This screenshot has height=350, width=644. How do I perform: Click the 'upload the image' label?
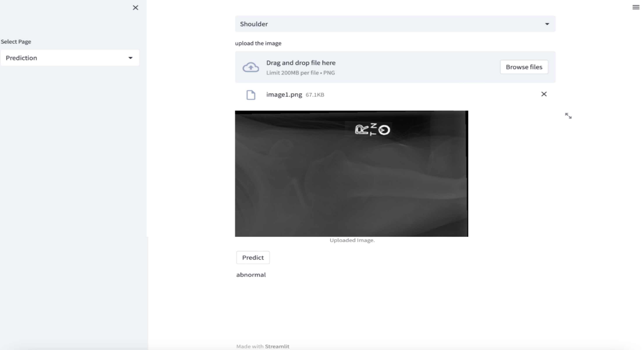point(258,43)
